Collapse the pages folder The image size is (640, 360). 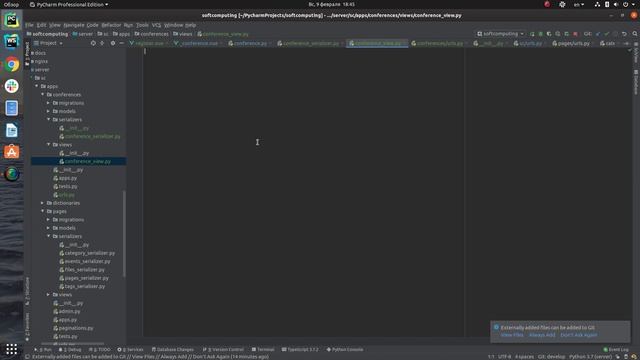coord(43,211)
